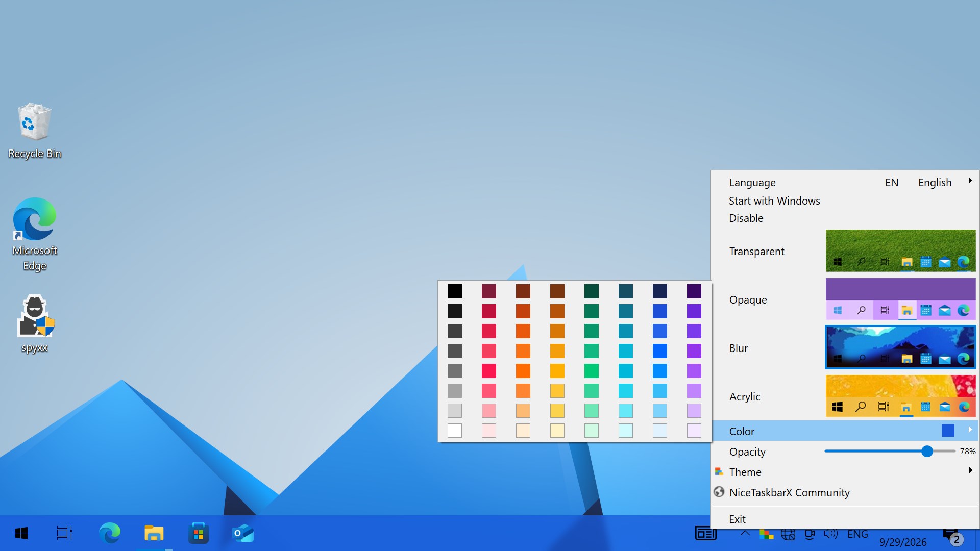980x551 pixels.
Task: Select the spyxx desktop icon
Action: 35,324
